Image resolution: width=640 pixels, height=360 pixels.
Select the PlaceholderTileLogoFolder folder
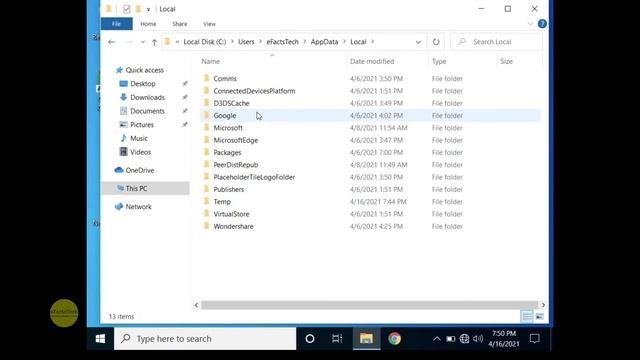coord(254,177)
